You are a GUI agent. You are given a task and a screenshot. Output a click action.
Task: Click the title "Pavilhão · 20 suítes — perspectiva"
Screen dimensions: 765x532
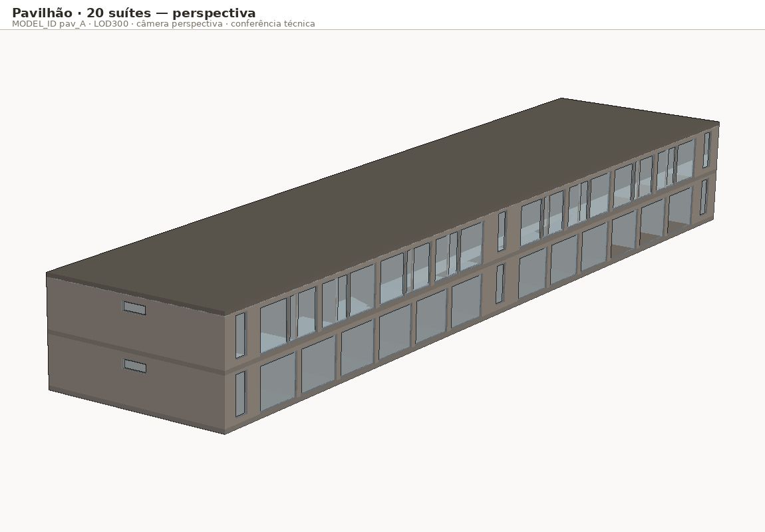[134, 13]
